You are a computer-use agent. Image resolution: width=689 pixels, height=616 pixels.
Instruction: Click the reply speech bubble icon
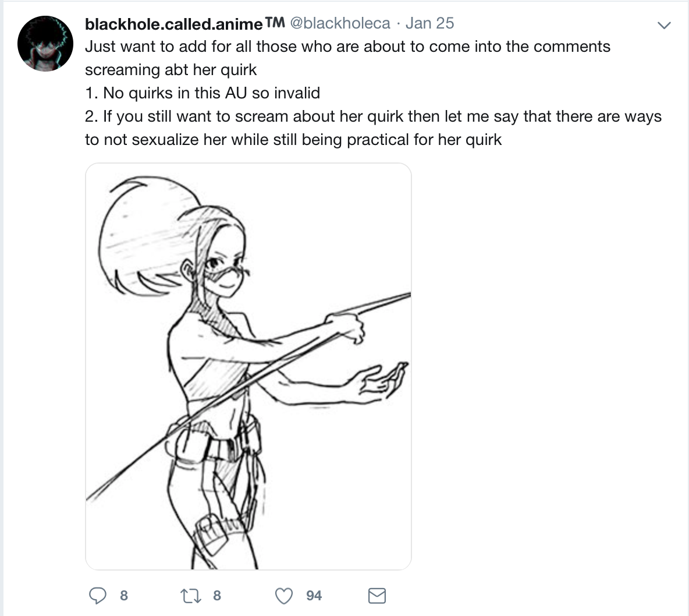coord(98,596)
